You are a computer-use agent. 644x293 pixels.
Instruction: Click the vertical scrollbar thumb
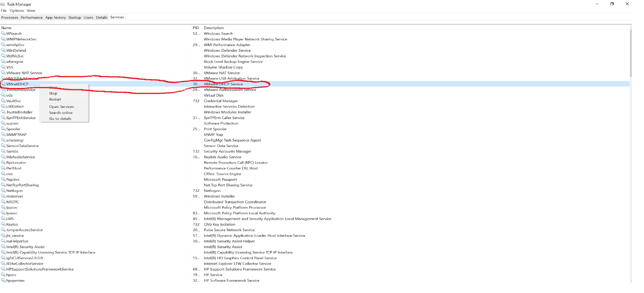pyautogui.click(x=630, y=53)
